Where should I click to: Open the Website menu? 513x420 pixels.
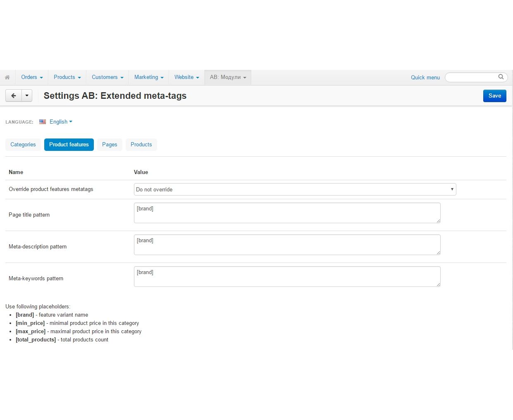(186, 77)
